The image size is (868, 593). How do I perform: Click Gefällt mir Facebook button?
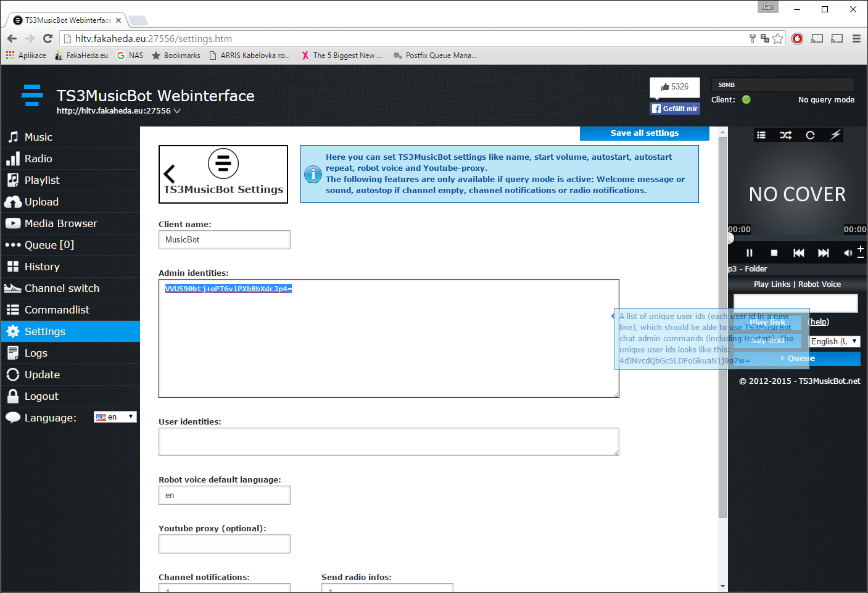(675, 109)
